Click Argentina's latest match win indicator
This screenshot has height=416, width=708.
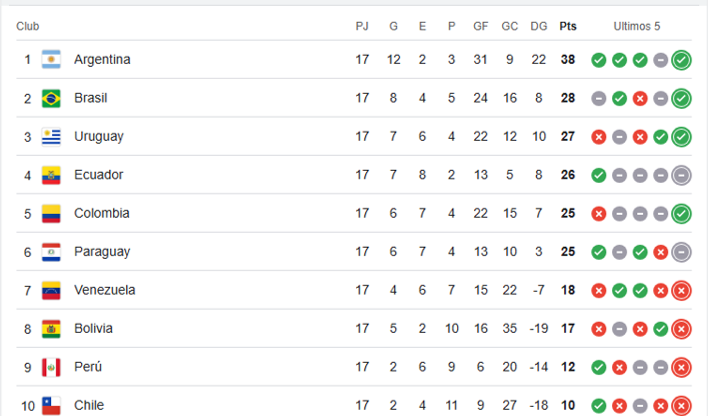tap(681, 60)
